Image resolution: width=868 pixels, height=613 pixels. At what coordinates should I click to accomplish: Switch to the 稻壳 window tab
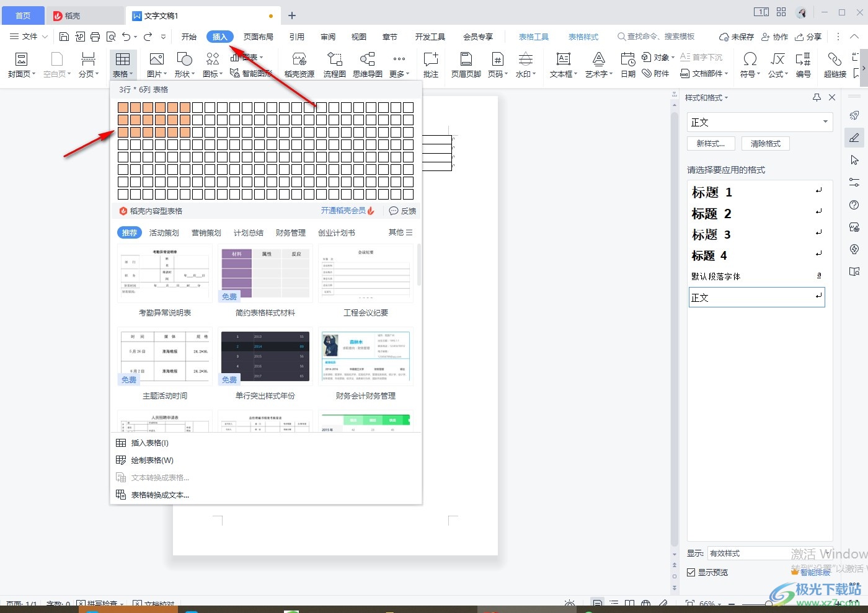86,15
